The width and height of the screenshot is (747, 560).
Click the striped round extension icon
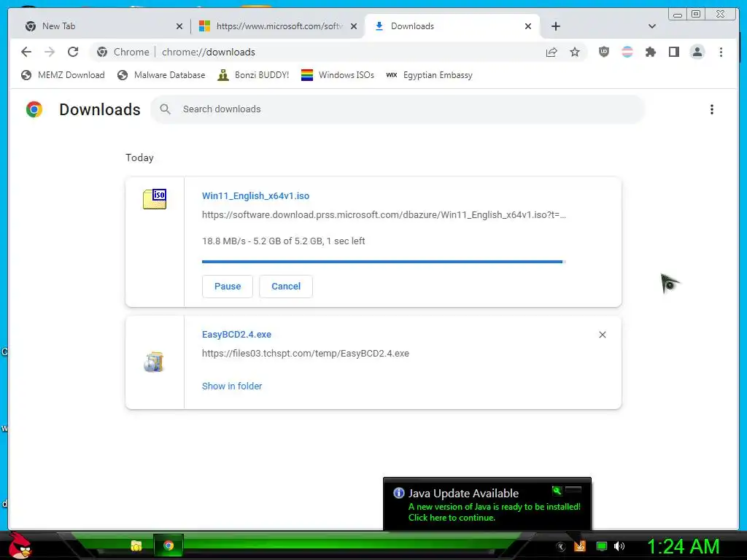pyautogui.click(x=627, y=52)
